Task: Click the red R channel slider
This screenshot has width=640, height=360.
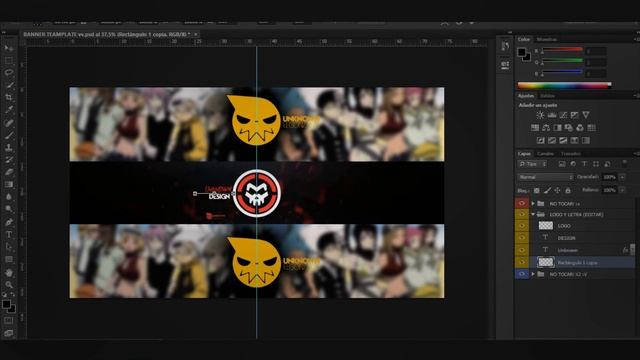Action: tap(562, 50)
